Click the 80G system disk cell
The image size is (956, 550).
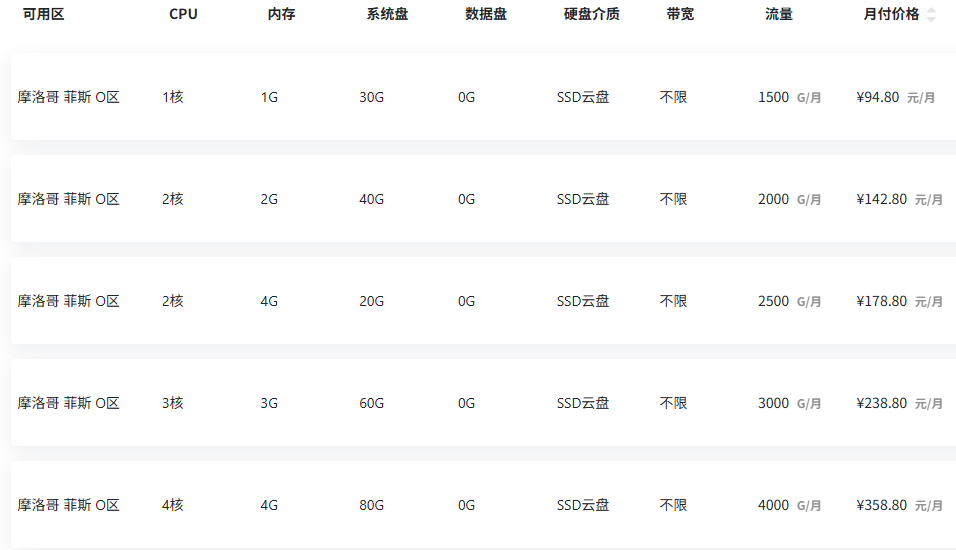coord(371,505)
